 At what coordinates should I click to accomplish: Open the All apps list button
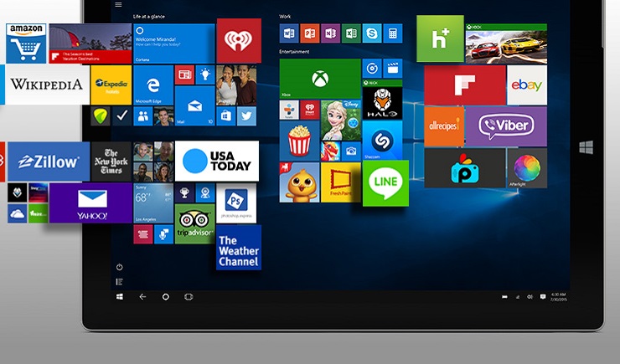(x=119, y=281)
